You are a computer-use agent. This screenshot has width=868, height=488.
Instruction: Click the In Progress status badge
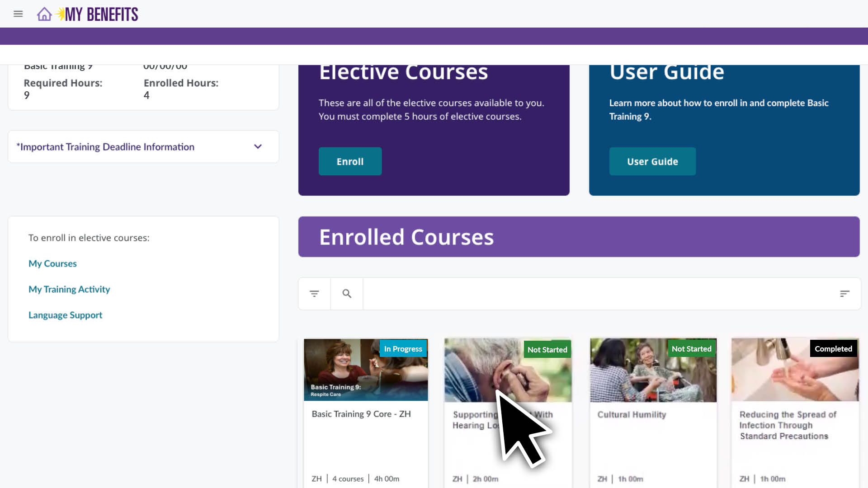[x=403, y=348]
